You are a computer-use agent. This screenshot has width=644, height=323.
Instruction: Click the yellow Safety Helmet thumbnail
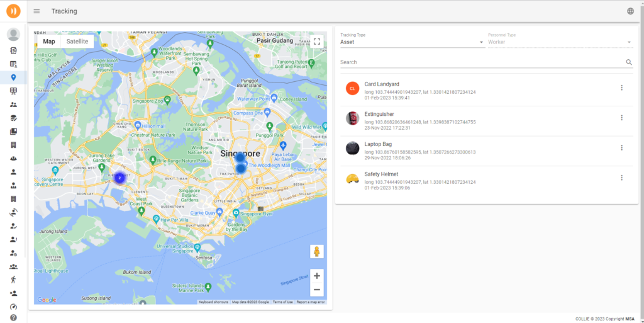pyautogui.click(x=352, y=178)
